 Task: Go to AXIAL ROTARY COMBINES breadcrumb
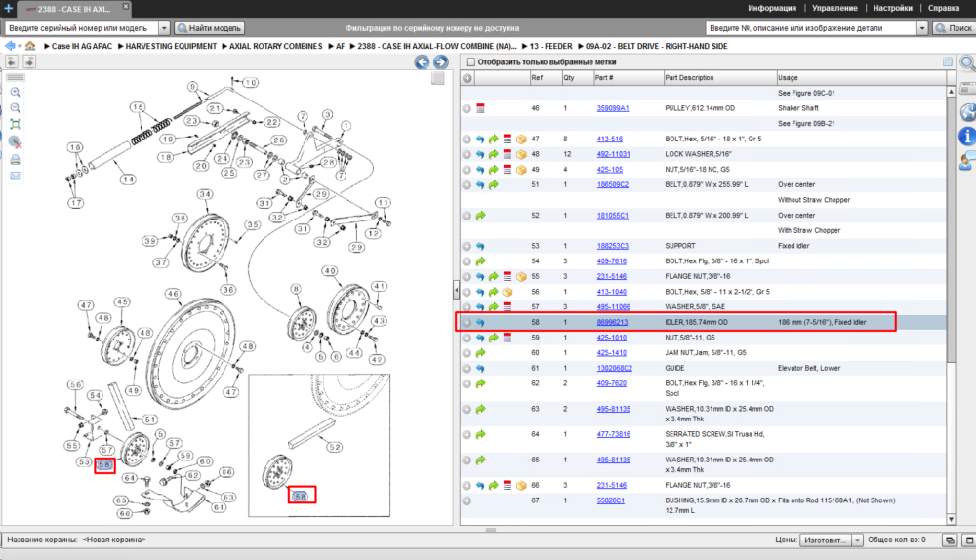pyautogui.click(x=276, y=46)
